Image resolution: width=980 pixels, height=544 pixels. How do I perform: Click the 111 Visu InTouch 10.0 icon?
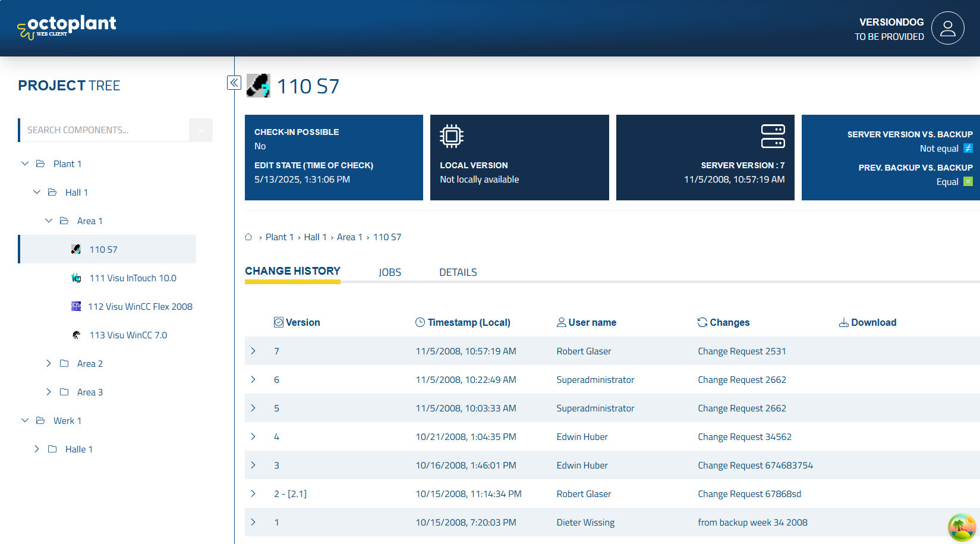(76, 278)
